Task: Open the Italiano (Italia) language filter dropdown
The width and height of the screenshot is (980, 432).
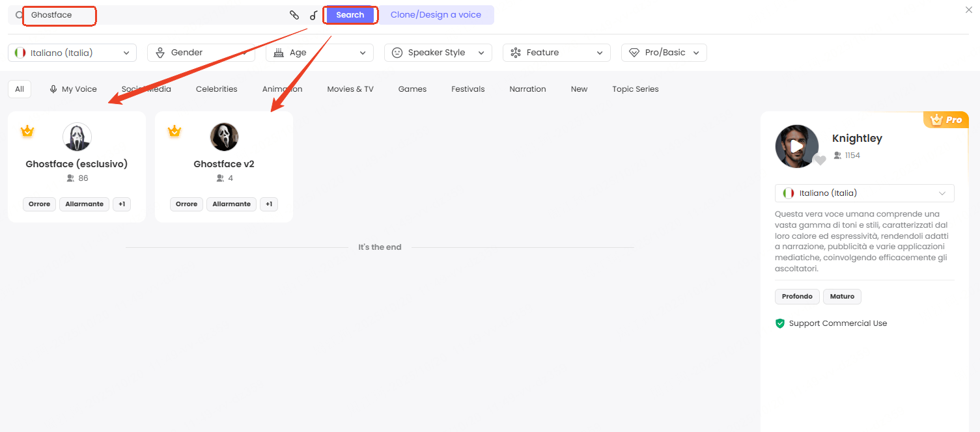Action: tap(72, 53)
